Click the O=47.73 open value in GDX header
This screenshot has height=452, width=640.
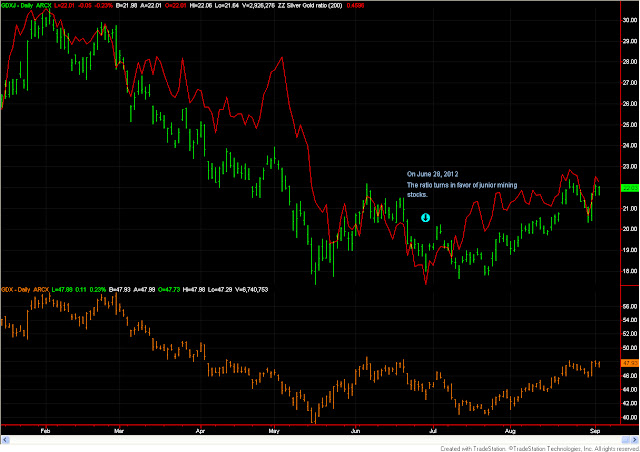pyautogui.click(x=169, y=289)
